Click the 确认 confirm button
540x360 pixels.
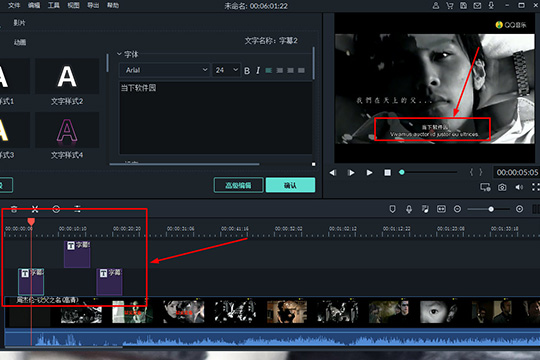pyautogui.click(x=290, y=185)
